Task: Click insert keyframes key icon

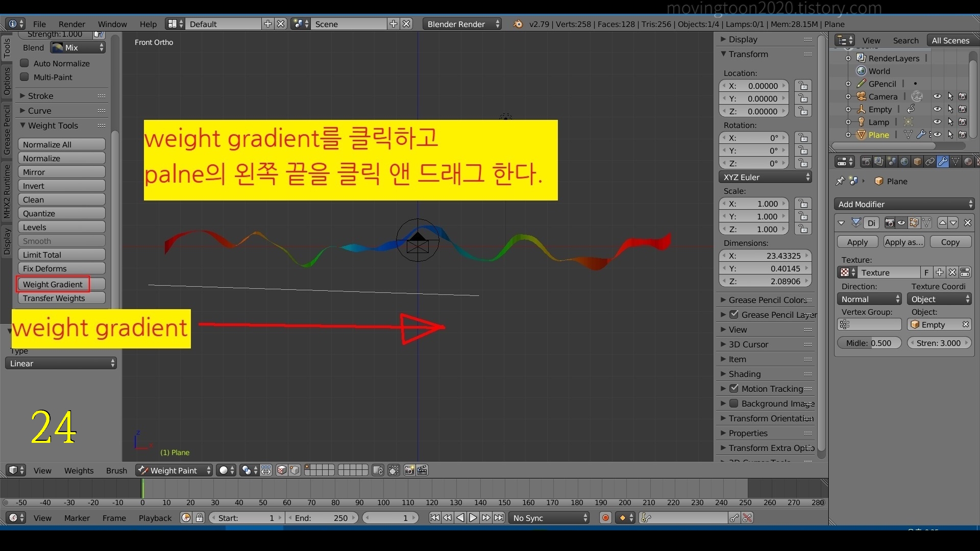Action: pyautogui.click(x=734, y=518)
